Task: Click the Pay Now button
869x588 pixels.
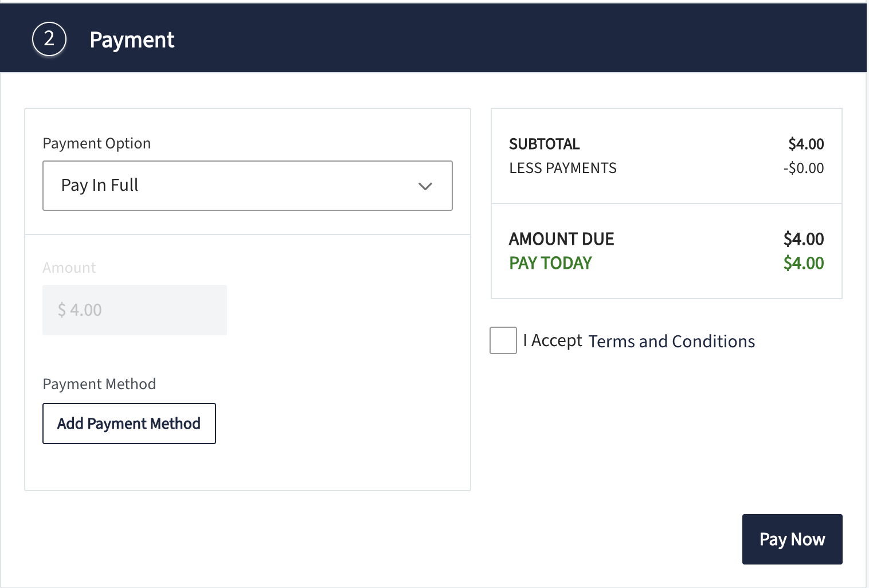Action: (x=792, y=539)
